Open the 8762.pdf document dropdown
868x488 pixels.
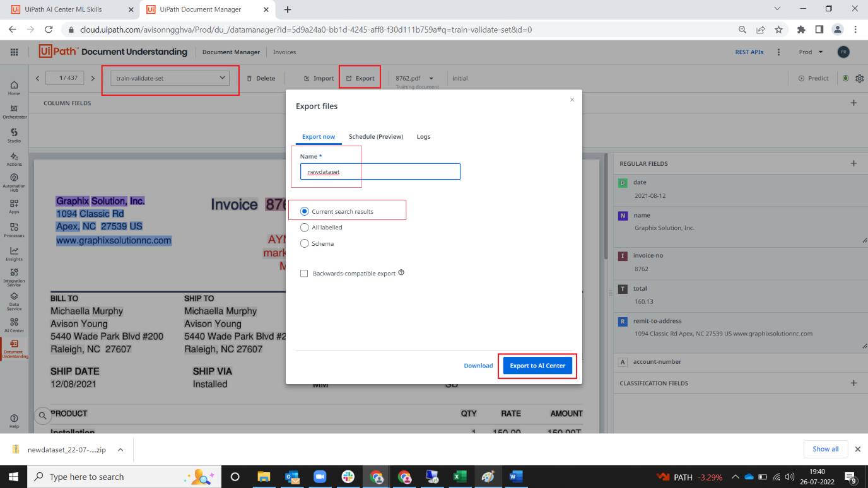pyautogui.click(x=431, y=79)
